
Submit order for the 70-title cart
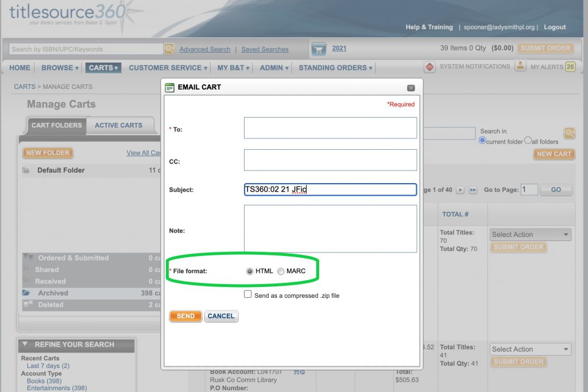pos(519,247)
